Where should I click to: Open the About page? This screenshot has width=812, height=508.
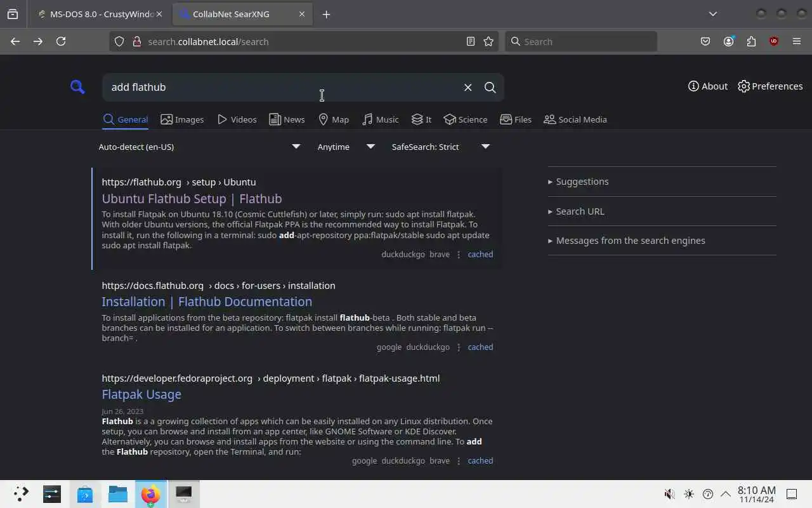point(708,86)
